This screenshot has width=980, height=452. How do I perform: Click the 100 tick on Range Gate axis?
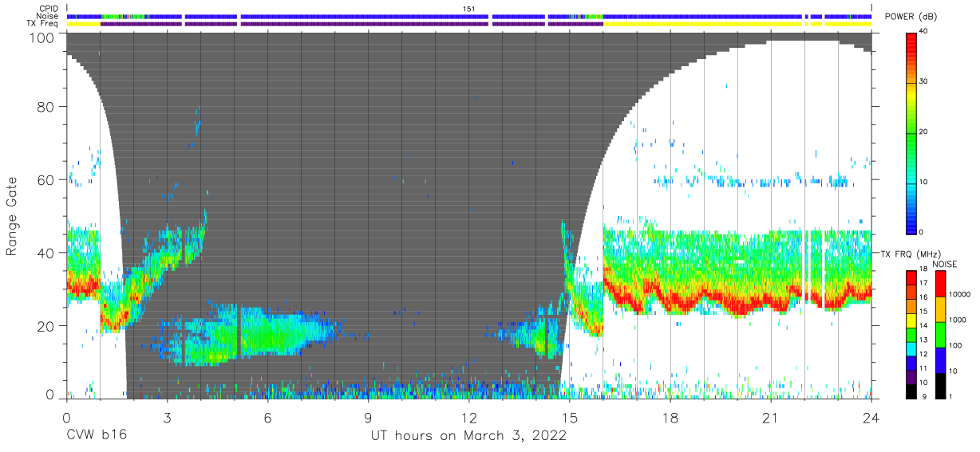coord(42,37)
